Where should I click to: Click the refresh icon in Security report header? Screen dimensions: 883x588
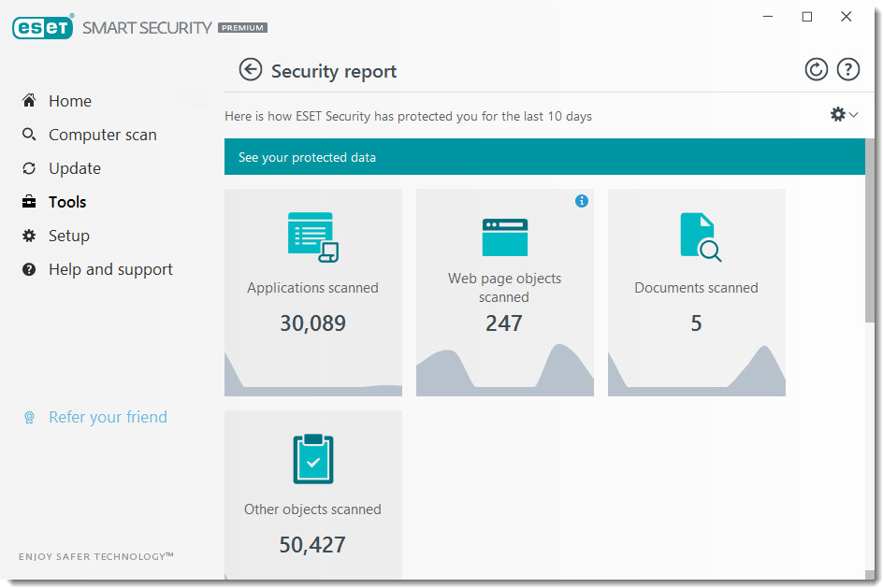coord(816,70)
